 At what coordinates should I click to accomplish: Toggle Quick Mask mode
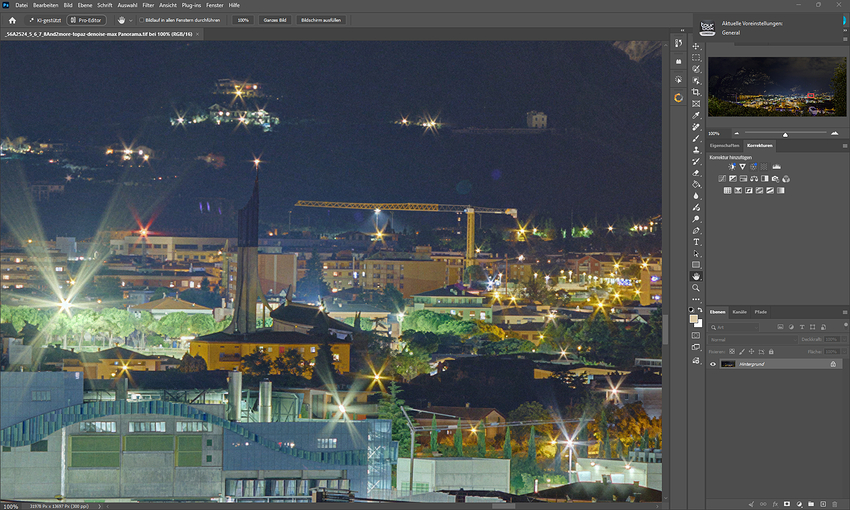[x=696, y=335]
